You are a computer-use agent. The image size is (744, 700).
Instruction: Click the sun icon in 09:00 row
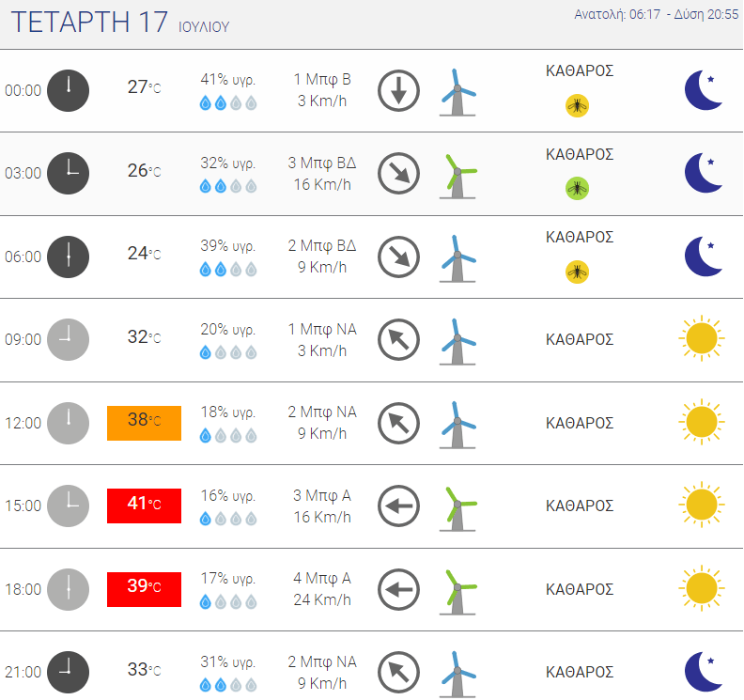702,338
